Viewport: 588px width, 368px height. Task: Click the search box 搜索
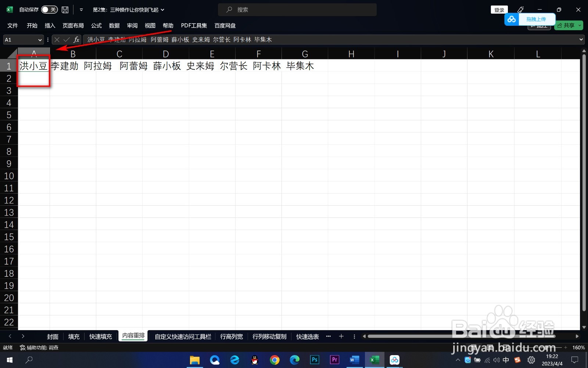[297, 10]
